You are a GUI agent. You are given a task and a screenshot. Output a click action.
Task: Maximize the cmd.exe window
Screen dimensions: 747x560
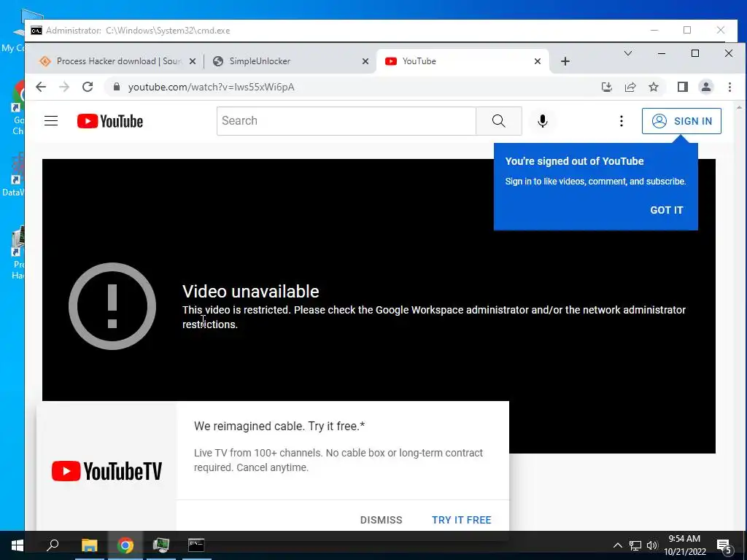(687, 30)
